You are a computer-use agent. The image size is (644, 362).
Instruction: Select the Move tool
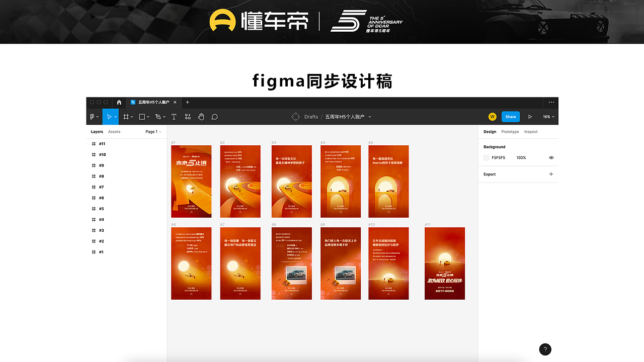109,117
